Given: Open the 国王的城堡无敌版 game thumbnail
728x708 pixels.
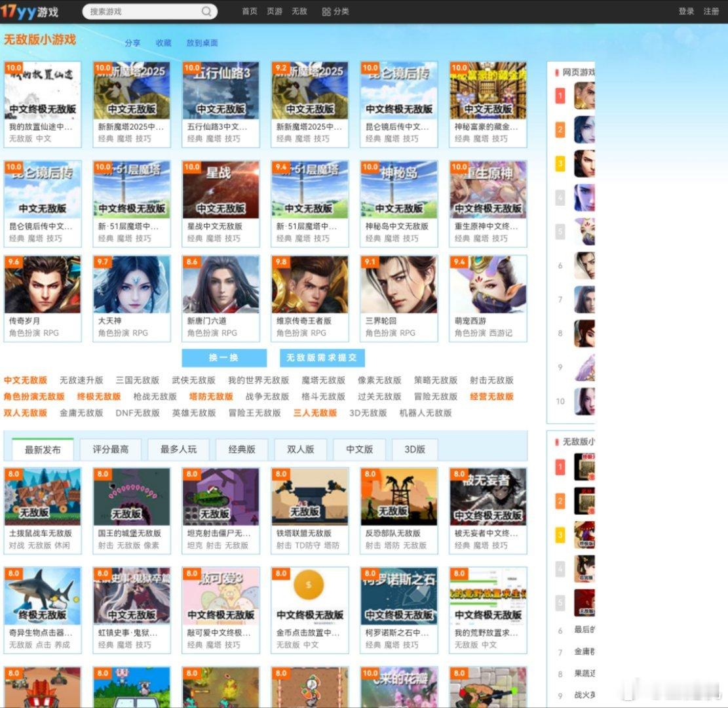Looking at the screenshot, I should tap(132, 497).
